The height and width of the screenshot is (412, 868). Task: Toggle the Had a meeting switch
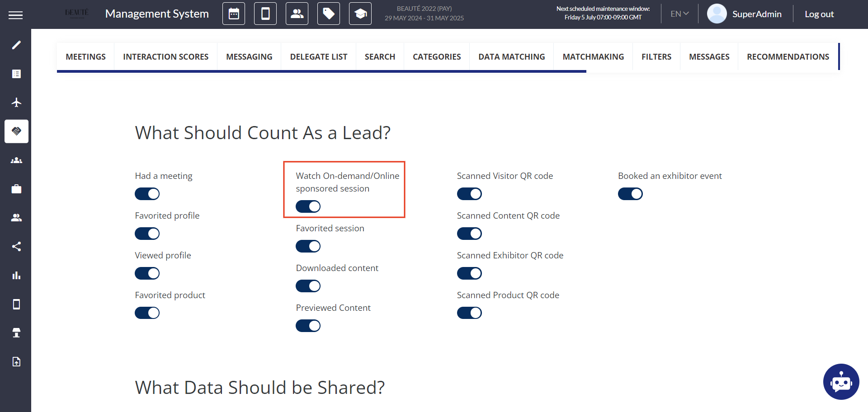[147, 194]
